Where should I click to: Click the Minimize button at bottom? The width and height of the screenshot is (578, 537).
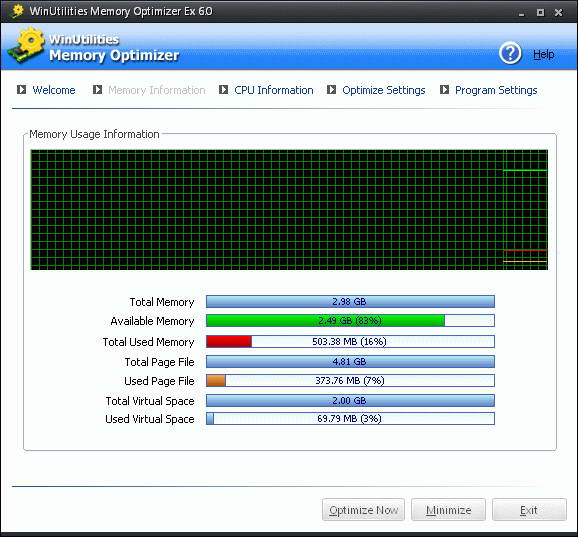pos(448,510)
